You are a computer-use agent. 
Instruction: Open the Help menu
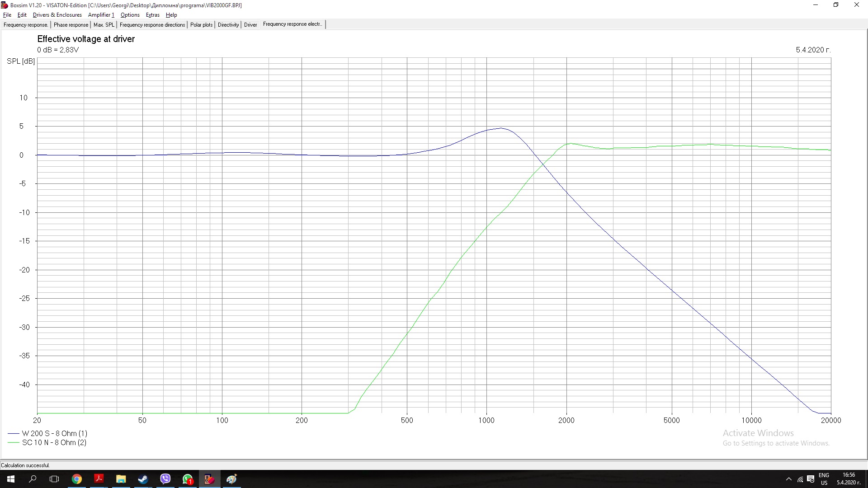[171, 15]
